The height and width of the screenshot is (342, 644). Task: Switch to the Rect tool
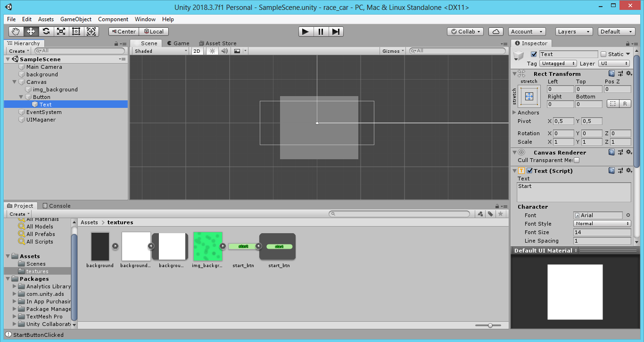point(76,32)
